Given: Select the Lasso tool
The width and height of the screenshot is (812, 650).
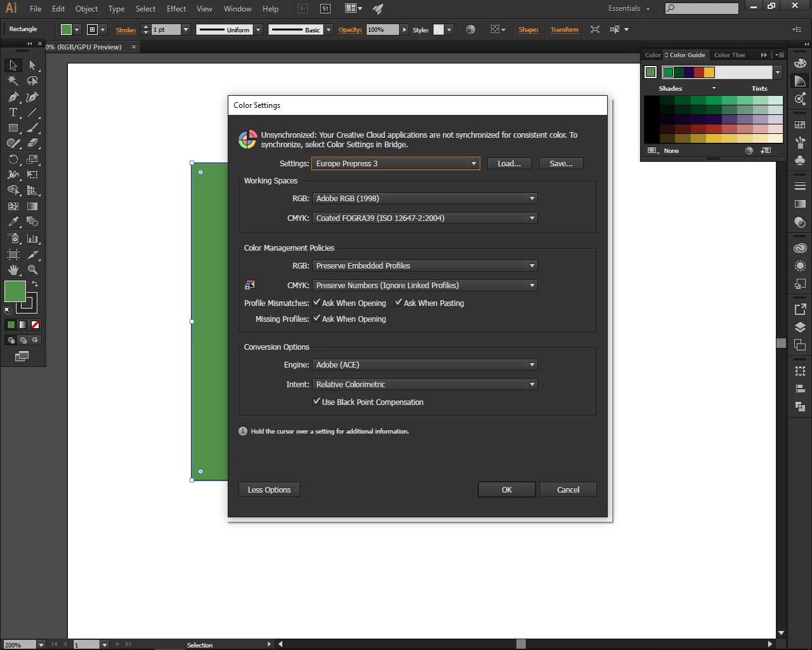Looking at the screenshot, I should 32,81.
